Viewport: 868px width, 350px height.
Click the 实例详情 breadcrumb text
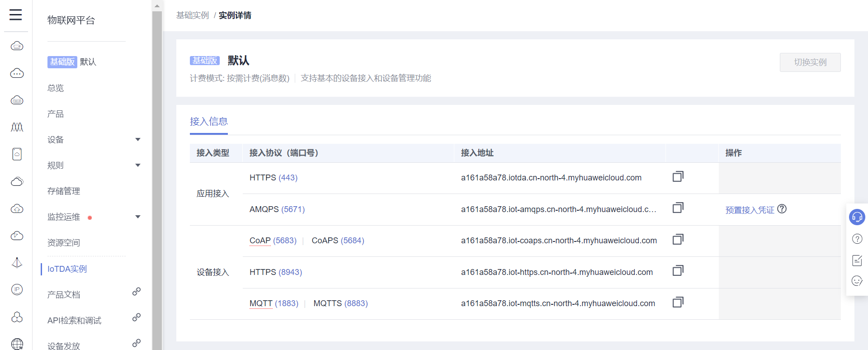click(x=235, y=15)
